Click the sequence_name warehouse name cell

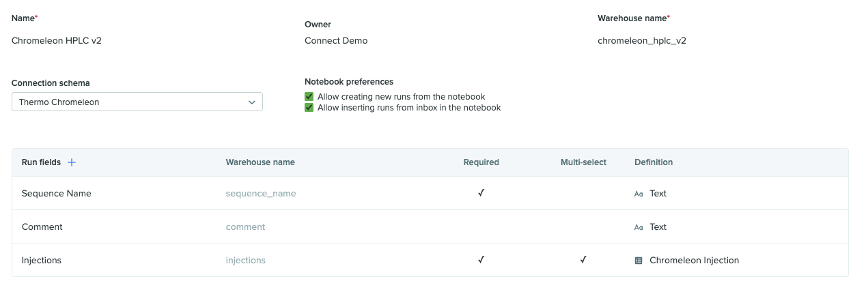pyautogui.click(x=261, y=194)
